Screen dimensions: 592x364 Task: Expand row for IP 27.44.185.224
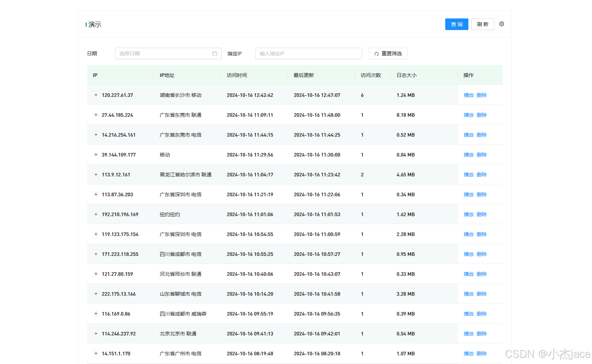pos(96,115)
